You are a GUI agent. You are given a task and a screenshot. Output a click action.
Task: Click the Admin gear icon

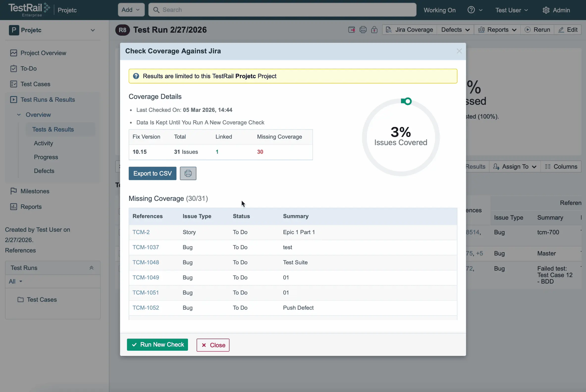click(x=546, y=10)
